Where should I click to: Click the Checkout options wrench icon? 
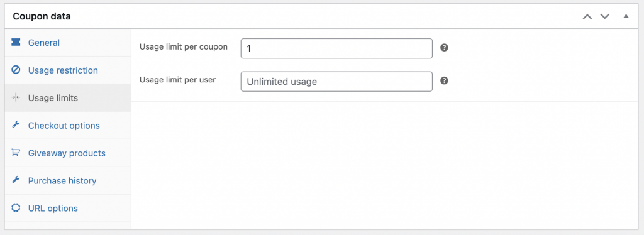coord(16,125)
